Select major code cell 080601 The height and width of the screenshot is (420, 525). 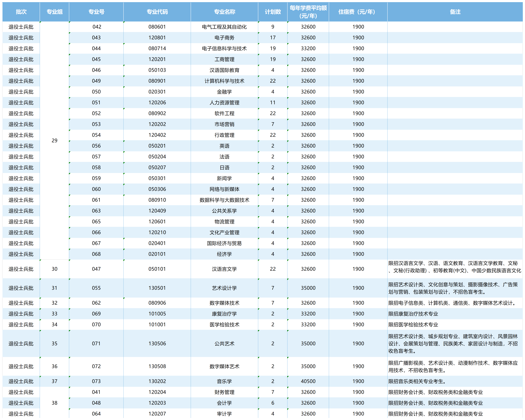coord(157,27)
